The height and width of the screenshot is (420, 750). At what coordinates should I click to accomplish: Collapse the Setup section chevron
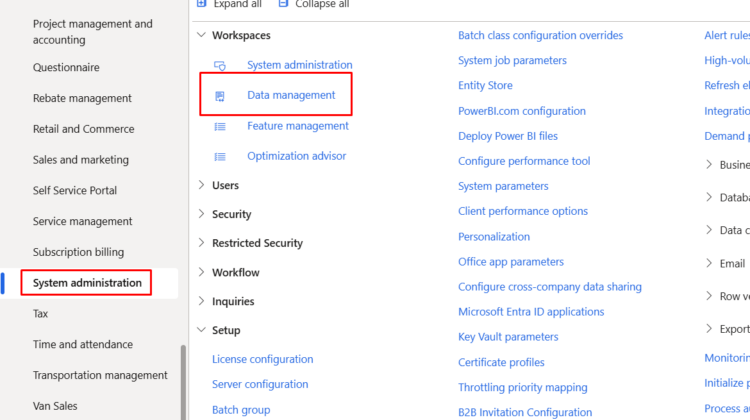pos(201,330)
